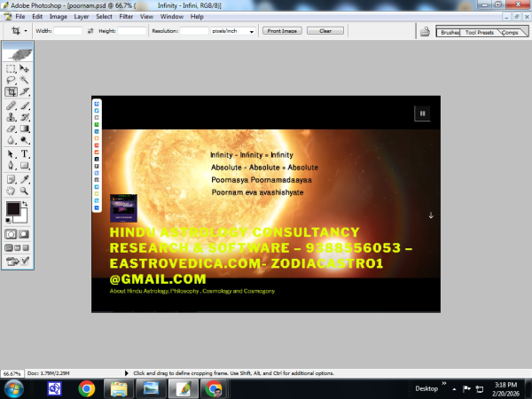Activate the Horizontal Type tool
532x399 pixels.
tap(25, 153)
